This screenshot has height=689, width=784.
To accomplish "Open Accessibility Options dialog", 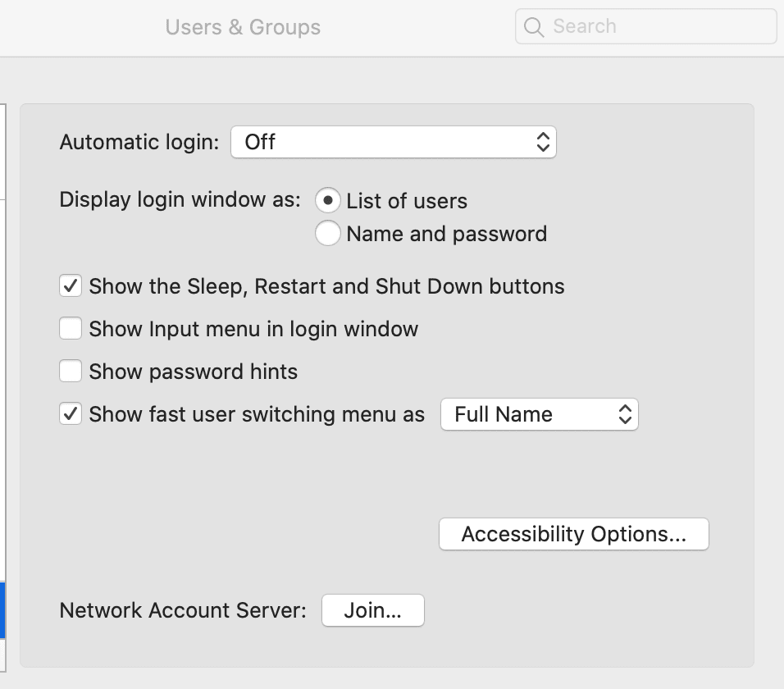I will tap(573, 534).
